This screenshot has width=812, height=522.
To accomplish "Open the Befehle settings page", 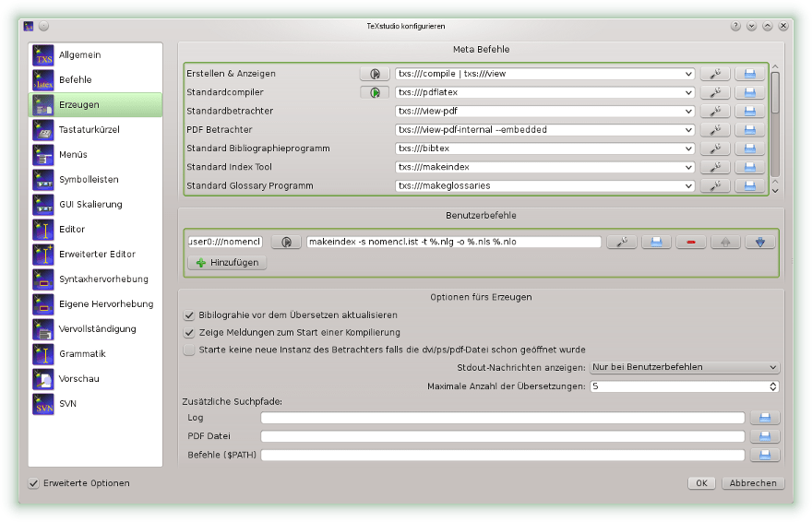I will 95,79.
